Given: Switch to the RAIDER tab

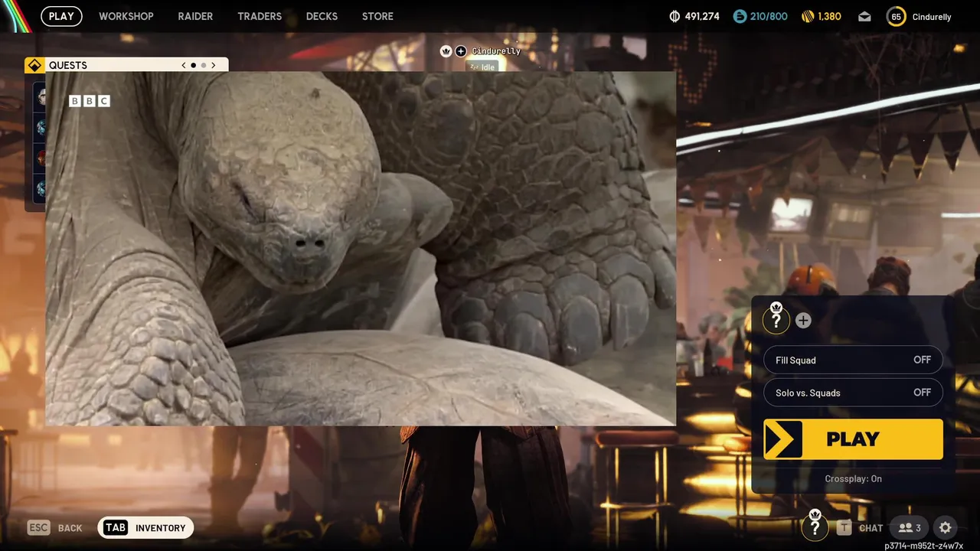Looking at the screenshot, I should tap(195, 16).
